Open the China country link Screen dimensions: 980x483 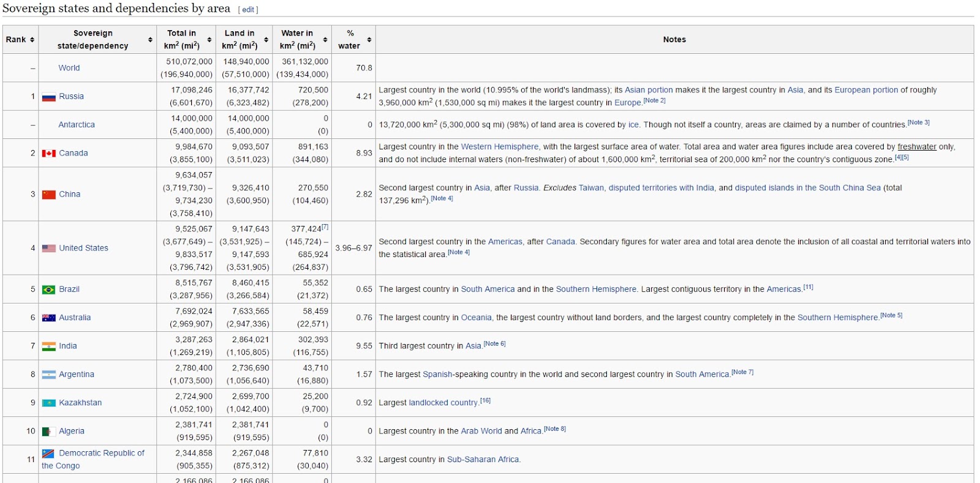[70, 194]
